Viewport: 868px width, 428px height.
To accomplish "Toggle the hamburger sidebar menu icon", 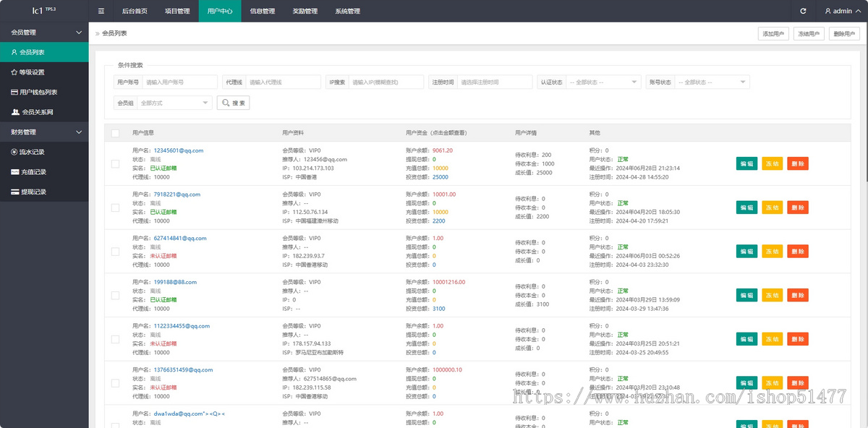I will point(101,11).
